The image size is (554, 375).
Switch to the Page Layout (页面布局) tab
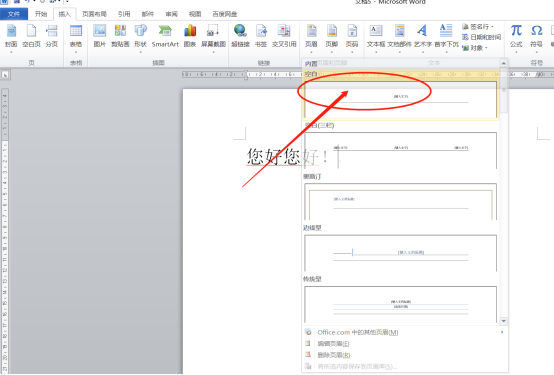pyautogui.click(x=94, y=14)
